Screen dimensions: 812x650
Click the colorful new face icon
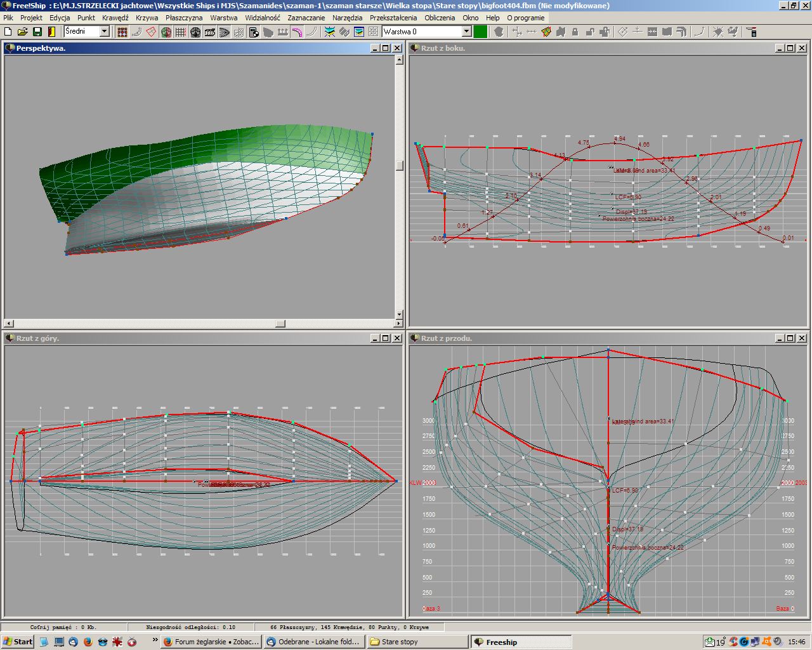point(546,32)
